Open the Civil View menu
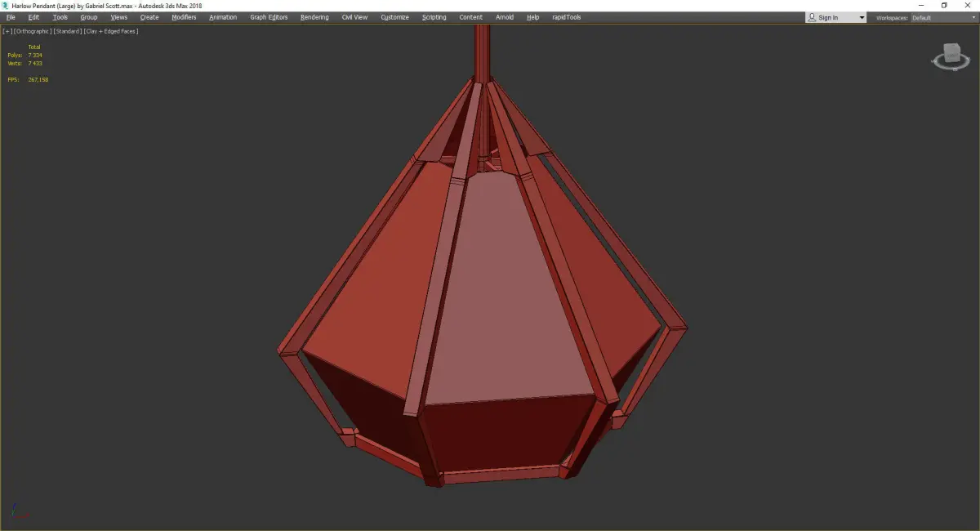Viewport: 980px width, 531px height. click(x=354, y=17)
